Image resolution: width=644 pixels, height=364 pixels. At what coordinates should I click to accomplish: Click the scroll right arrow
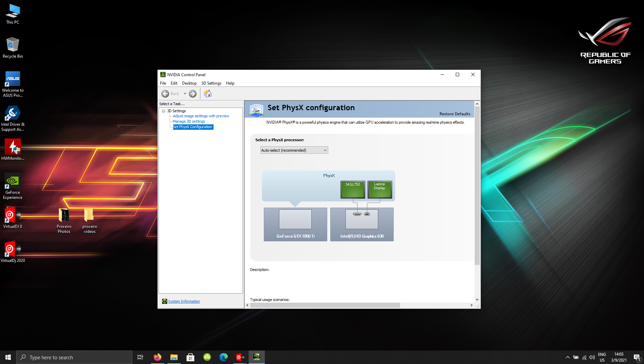[x=471, y=305]
